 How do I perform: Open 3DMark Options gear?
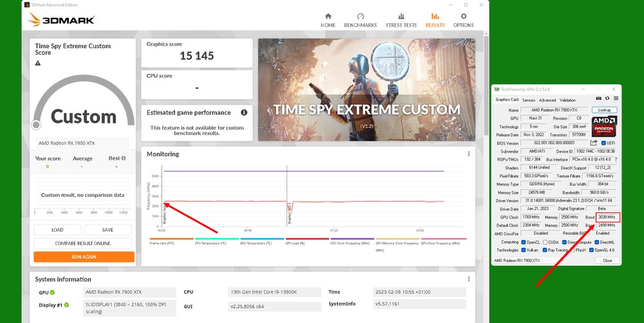tap(463, 20)
